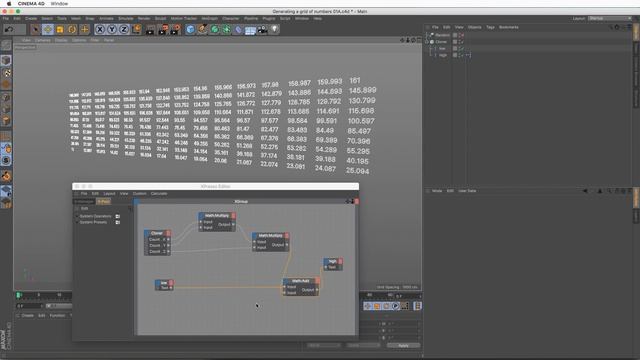The image size is (640, 360).
Task: Toggle Cloner visibility dots
Action: pos(459,42)
